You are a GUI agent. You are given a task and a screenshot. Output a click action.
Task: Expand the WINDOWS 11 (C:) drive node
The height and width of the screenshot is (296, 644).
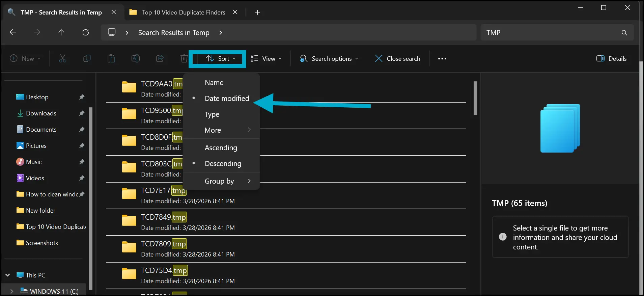pos(12,291)
